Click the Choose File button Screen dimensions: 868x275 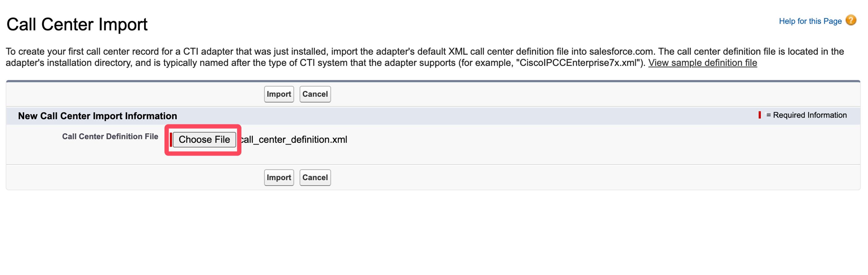[x=204, y=140]
